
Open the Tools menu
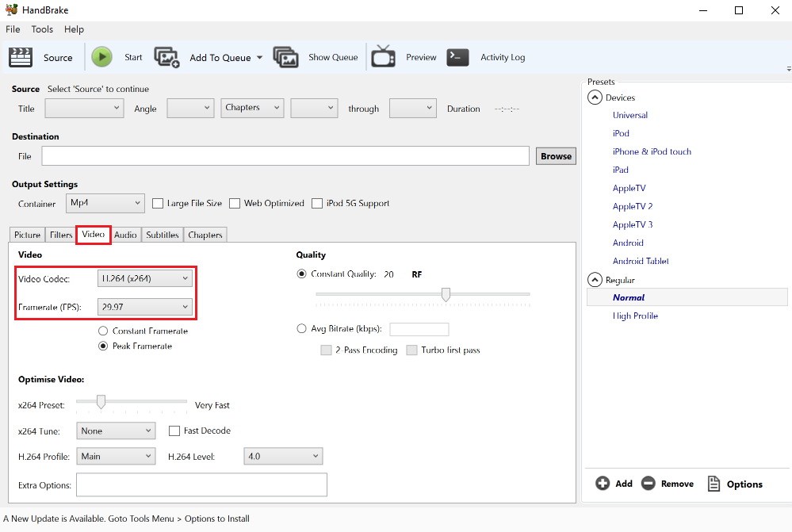(42, 29)
